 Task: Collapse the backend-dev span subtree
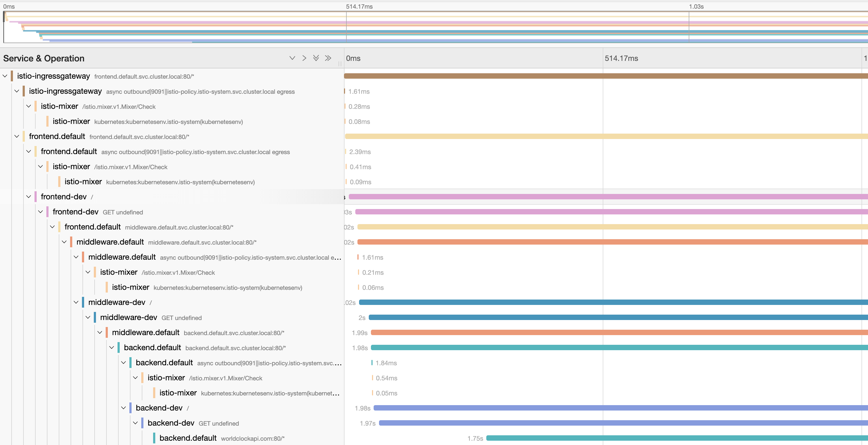pos(124,408)
